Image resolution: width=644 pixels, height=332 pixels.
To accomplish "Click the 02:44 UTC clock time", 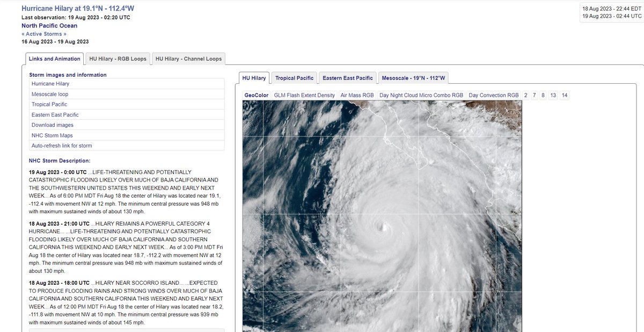I will [612, 16].
